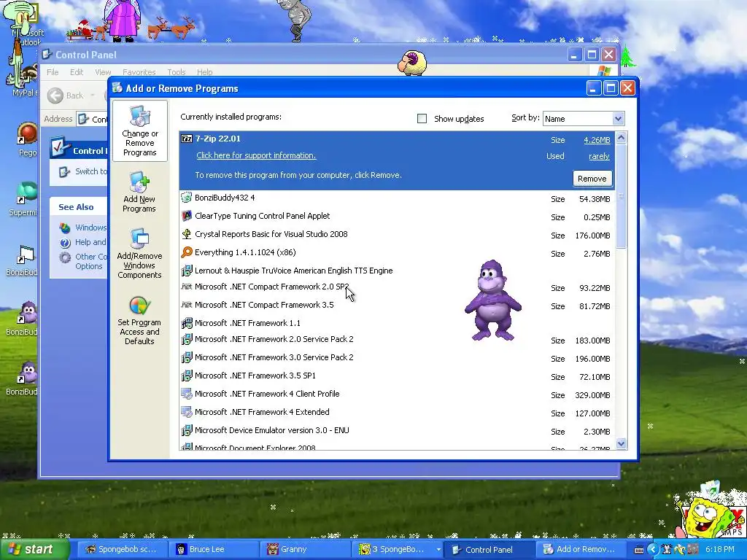
Task: Open the Sort by Name dropdown
Action: click(618, 119)
